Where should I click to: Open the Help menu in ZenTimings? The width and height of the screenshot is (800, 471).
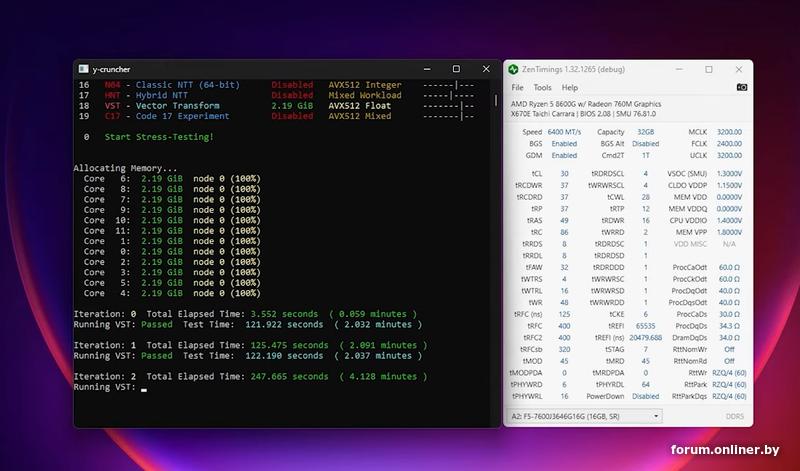pyautogui.click(x=569, y=88)
